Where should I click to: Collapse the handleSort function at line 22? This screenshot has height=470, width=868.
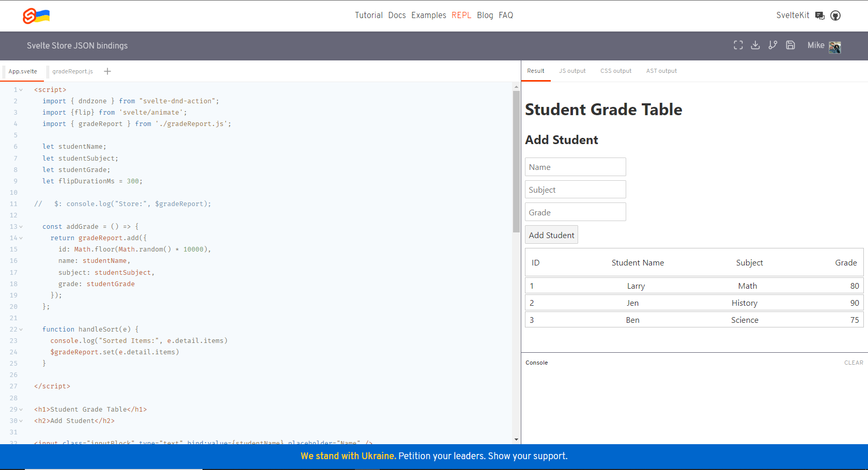click(x=21, y=329)
